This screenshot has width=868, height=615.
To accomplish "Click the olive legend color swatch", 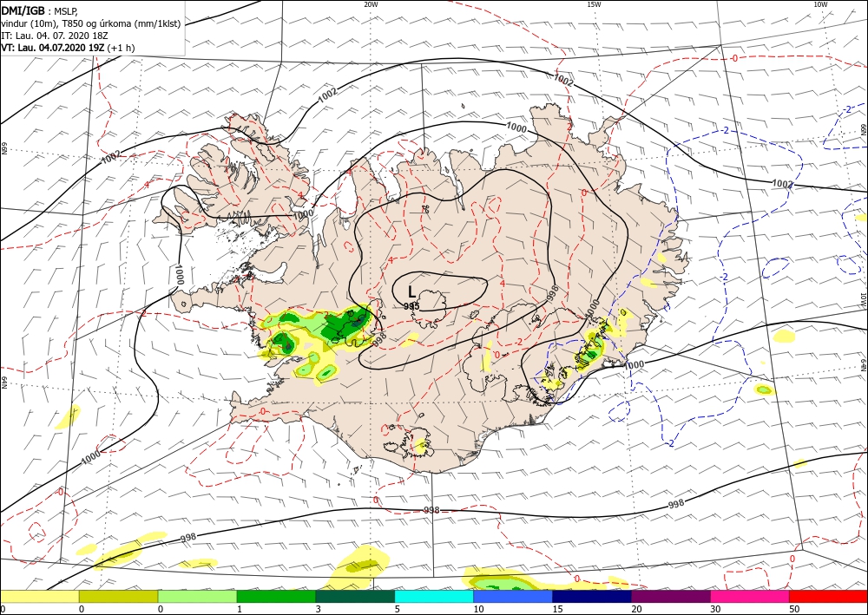I will (118, 596).
